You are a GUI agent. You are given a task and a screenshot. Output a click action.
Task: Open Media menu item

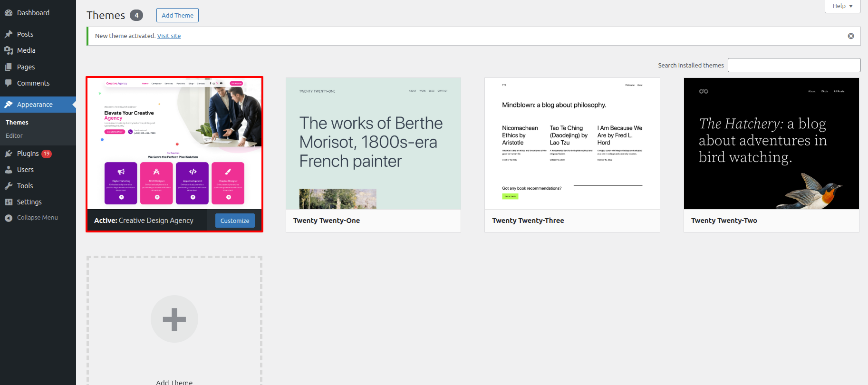pos(38,50)
